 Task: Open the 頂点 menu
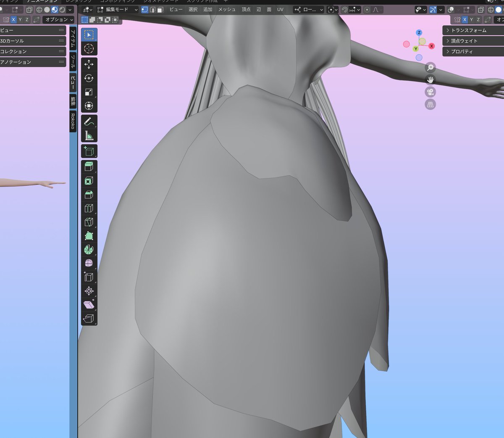246,9
